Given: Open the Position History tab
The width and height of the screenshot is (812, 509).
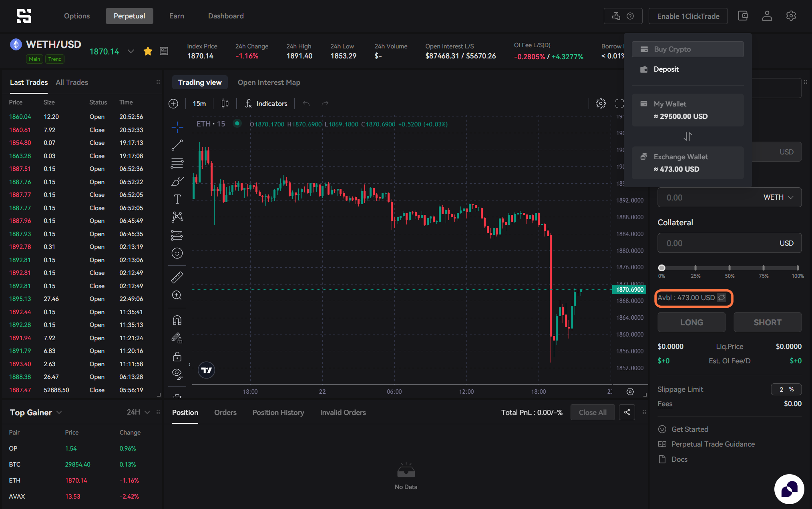Looking at the screenshot, I should pos(278,413).
